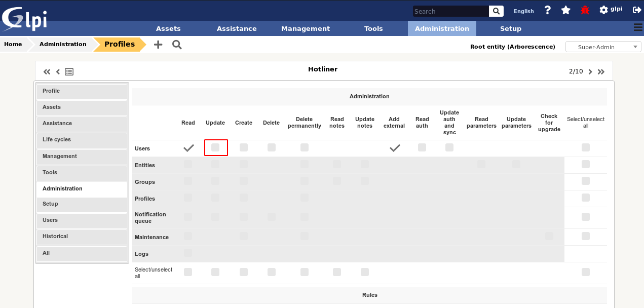The width and height of the screenshot is (644, 308).
Task: Expand the hamburger menu at top right
Action: pyautogui.click(x=637, y=28)
